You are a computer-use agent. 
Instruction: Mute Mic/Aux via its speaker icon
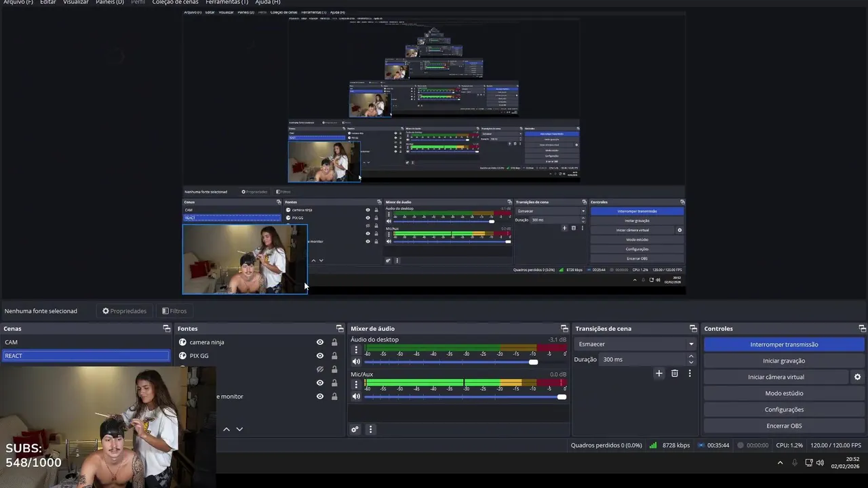click(x=356, y=396)
